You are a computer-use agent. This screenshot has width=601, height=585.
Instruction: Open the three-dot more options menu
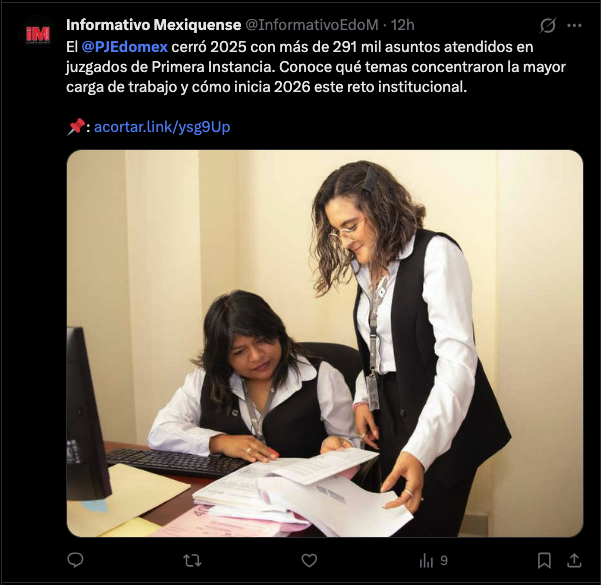click(574, 26)
